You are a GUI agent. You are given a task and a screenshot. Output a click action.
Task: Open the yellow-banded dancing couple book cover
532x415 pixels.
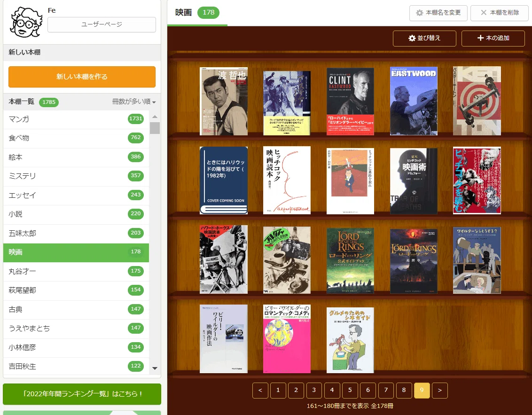coord(287,103)
